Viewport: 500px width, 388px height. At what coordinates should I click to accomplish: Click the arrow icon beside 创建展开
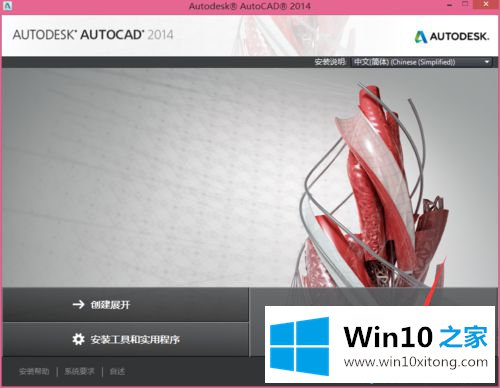pos(78,304)
